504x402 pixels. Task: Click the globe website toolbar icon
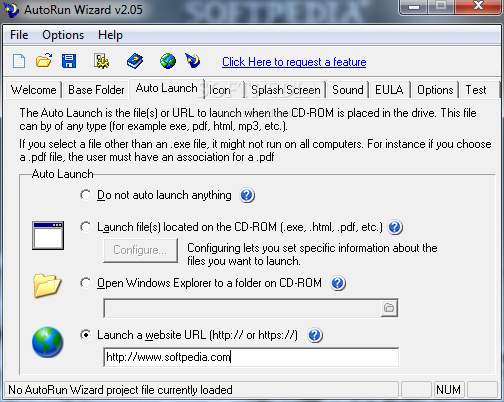[x=168, y=61]
